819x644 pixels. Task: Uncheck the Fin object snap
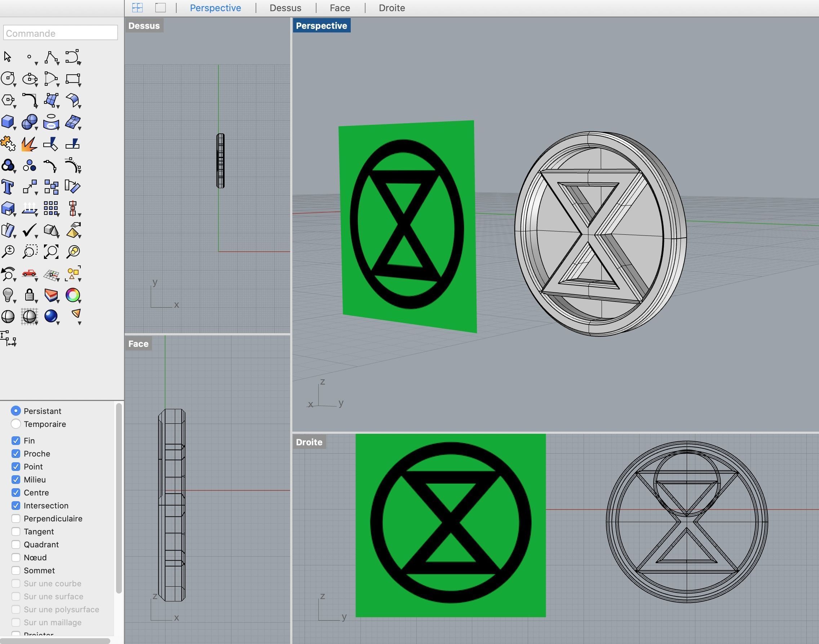(16, 440)
